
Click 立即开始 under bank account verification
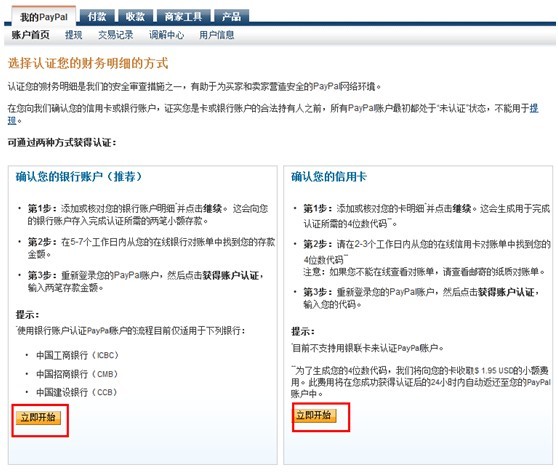38,417
